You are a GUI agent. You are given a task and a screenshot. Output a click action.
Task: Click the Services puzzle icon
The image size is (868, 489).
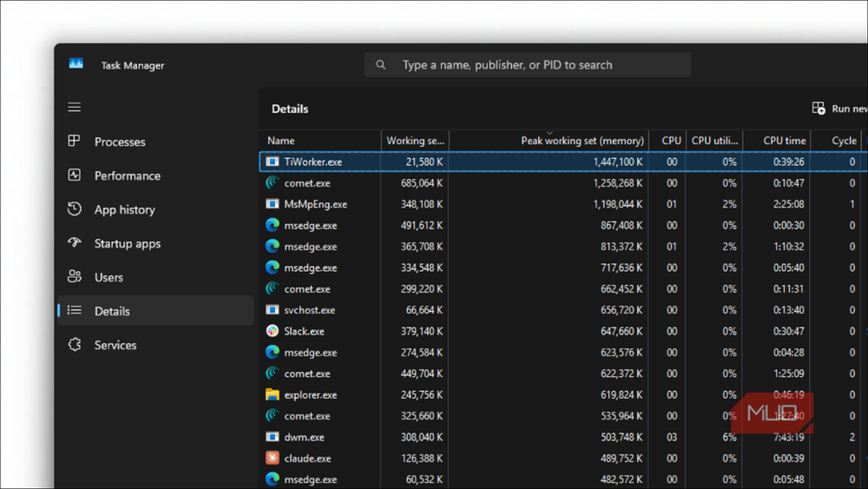pos(74,345)
